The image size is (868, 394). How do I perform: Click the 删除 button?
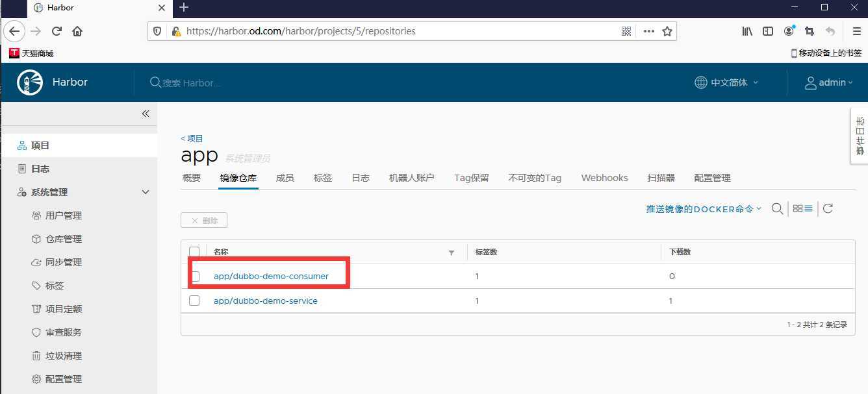204,220
